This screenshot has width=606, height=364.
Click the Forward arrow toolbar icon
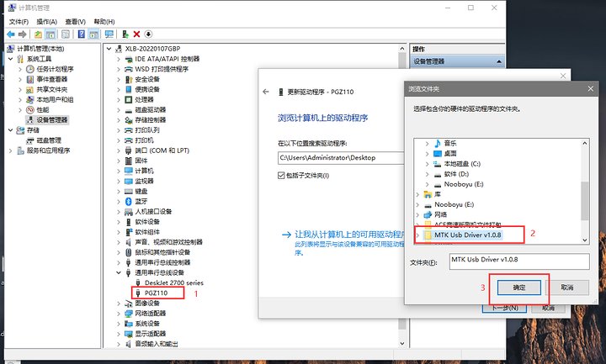point(22,34)
